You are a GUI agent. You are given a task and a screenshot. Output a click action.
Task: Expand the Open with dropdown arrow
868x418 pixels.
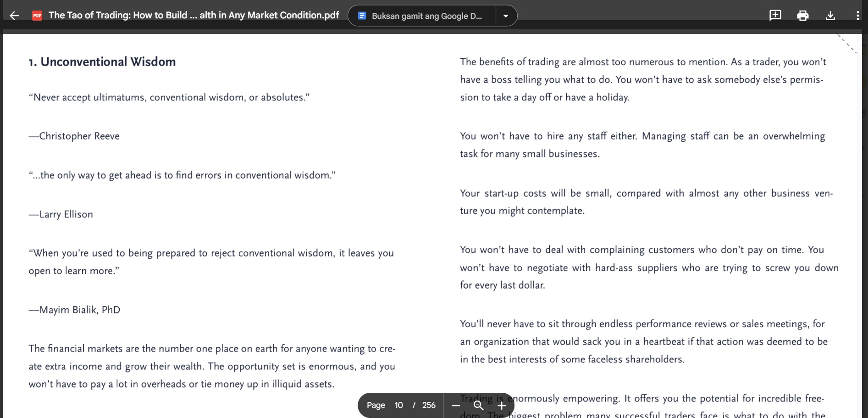pos(506,16)
